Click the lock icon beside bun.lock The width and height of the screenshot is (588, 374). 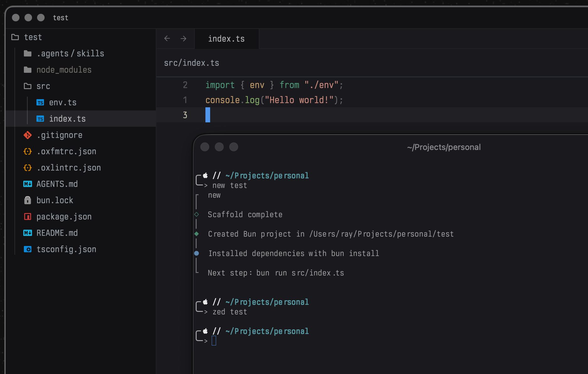(28, 200)
